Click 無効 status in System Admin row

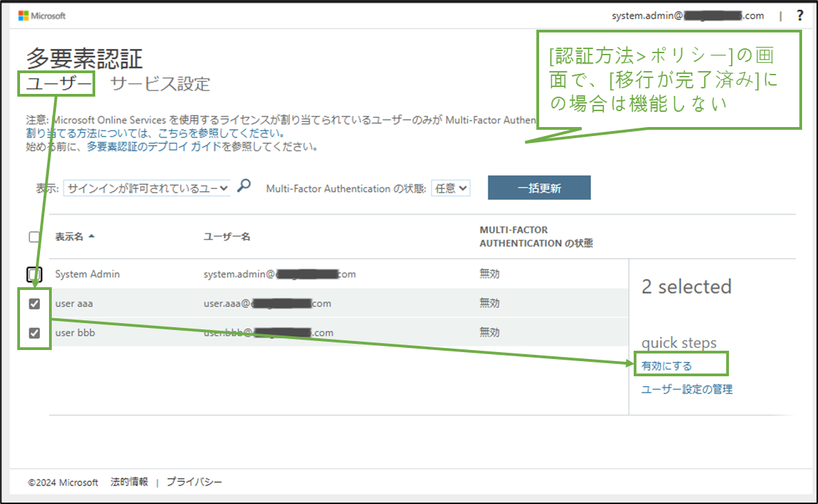coord(489,274)
